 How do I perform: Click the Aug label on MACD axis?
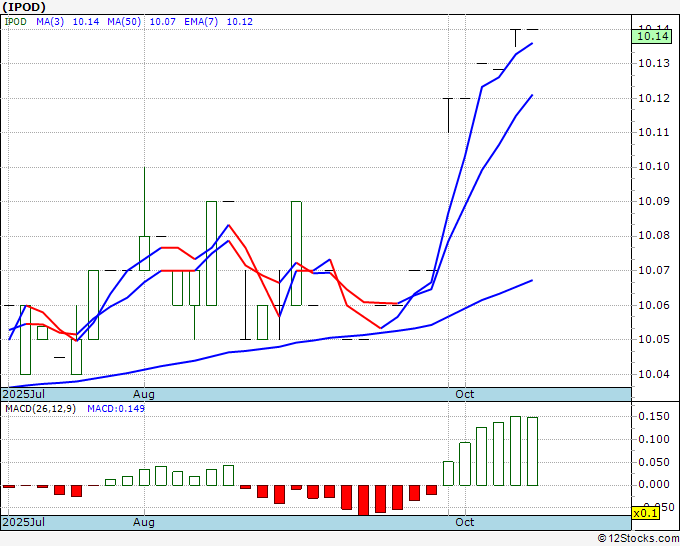click(x=144, y=522)
